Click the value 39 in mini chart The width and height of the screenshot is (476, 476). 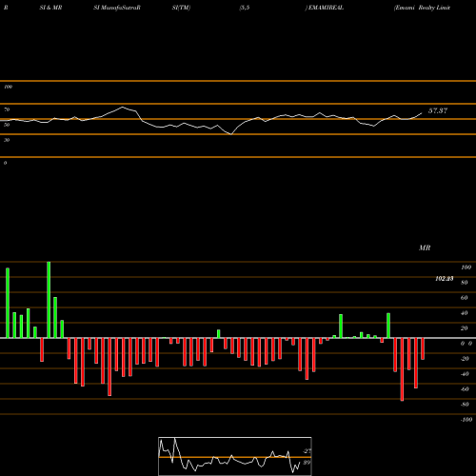pos(307,463)
